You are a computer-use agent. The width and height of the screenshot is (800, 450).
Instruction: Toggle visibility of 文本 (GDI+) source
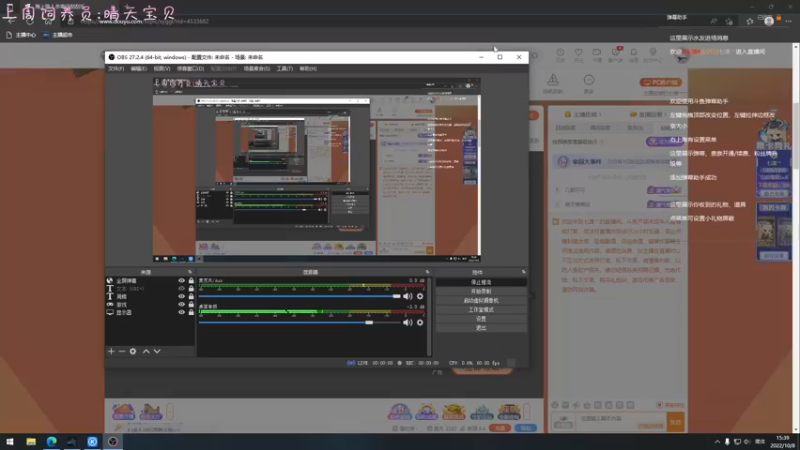181,288
